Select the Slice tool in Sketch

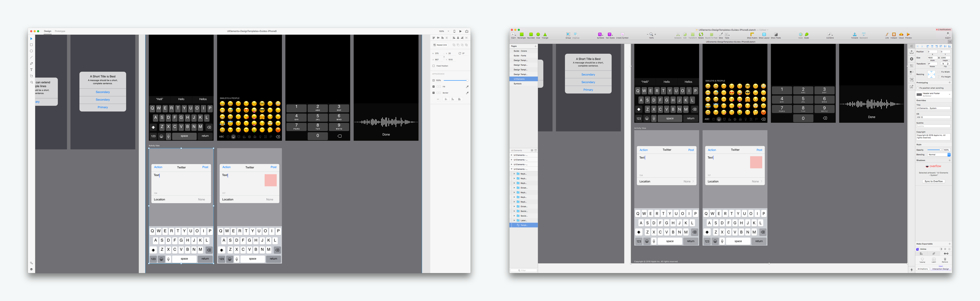[721, 35]
